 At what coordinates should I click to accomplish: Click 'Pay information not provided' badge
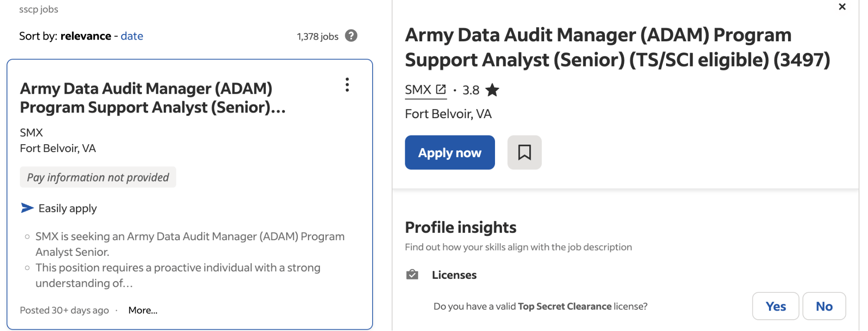click(x=98, y=177)
